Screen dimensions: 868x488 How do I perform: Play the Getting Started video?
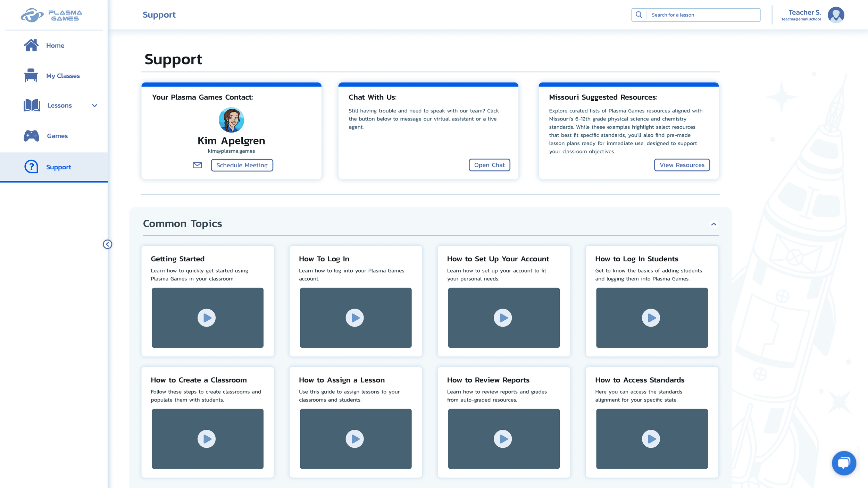207,318
